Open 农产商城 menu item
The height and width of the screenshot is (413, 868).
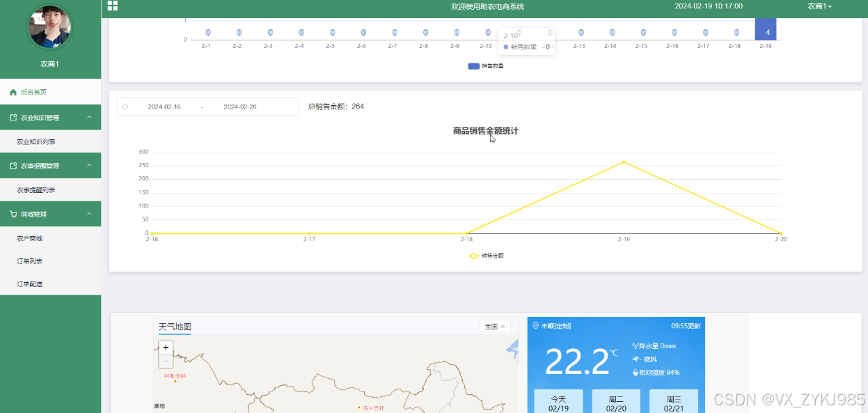click(x=50, y=238)
